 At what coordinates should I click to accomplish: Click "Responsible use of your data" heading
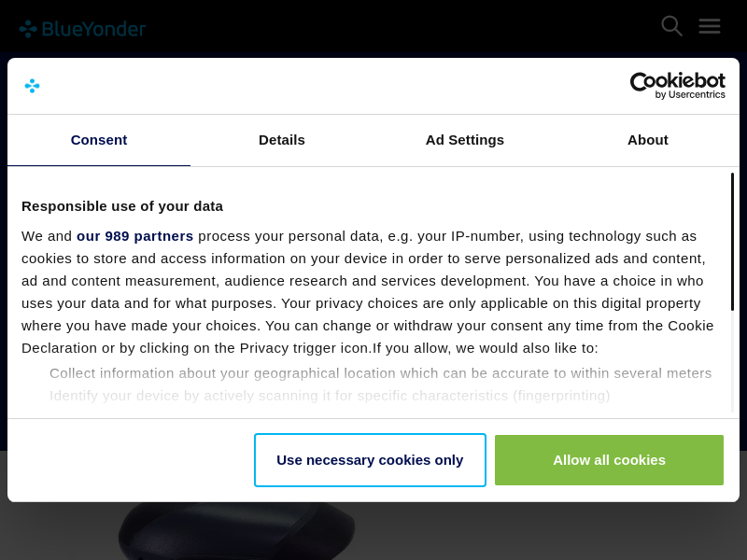click(x=122, y=206)
